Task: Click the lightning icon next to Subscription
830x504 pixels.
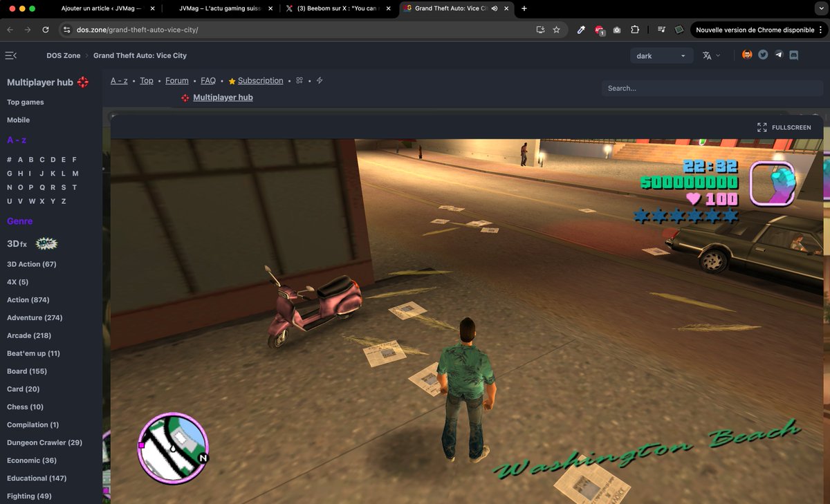Action: (x=319, y=80)
